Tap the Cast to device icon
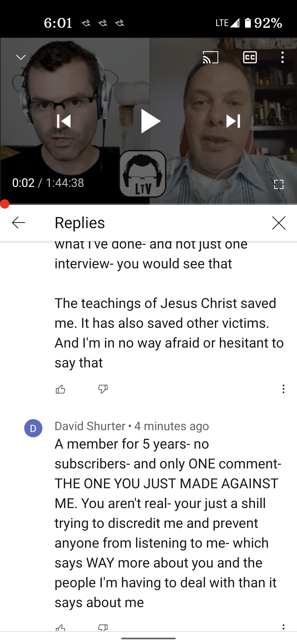The width and height of the screenshot is (297, 644). pyautogui.click(x=210, y=57)
